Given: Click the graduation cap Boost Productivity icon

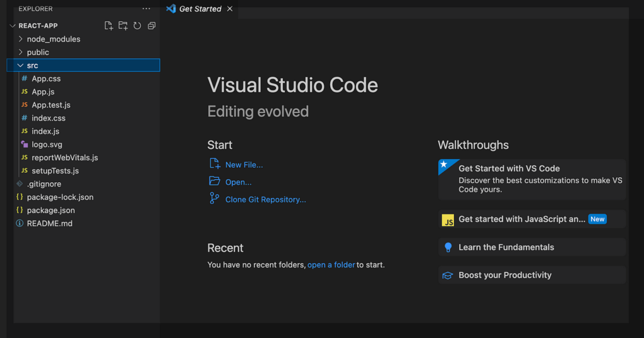Looking at the screenshot, I should [x=448, y=275].
